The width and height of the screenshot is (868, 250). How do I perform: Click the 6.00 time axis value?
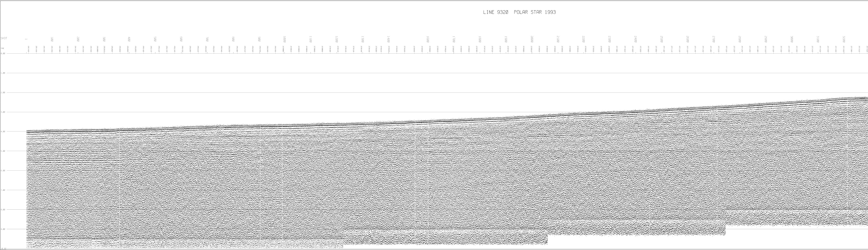(3, 171)
